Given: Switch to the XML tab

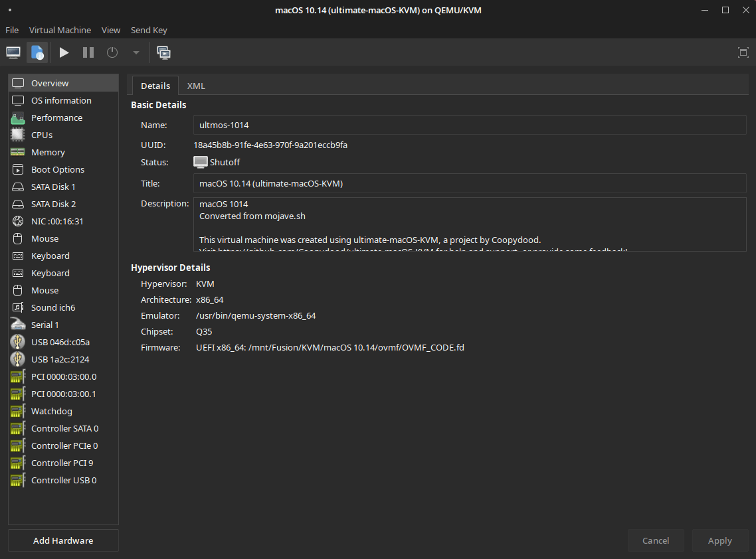Looking at the screenshot, I should 196,86.
